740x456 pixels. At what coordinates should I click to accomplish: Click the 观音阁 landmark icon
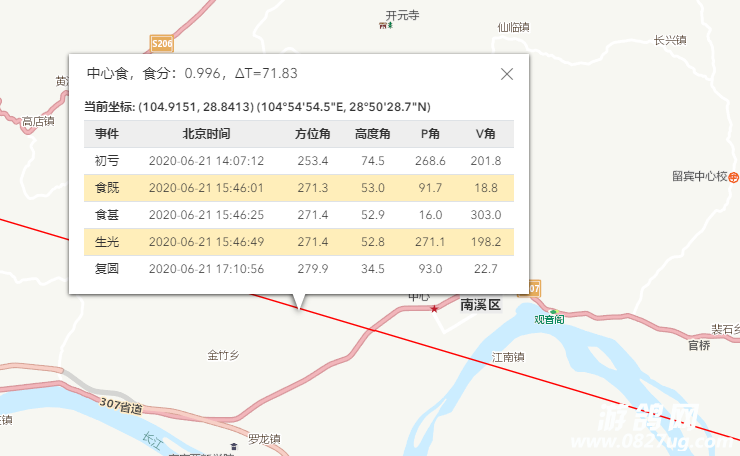(554, 312)
